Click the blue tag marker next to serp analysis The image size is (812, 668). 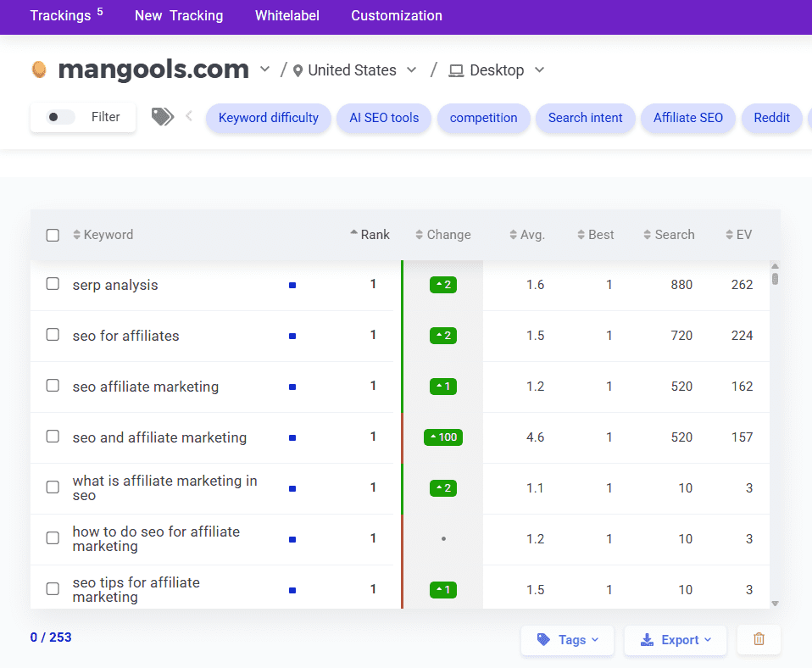coord(292,285)
